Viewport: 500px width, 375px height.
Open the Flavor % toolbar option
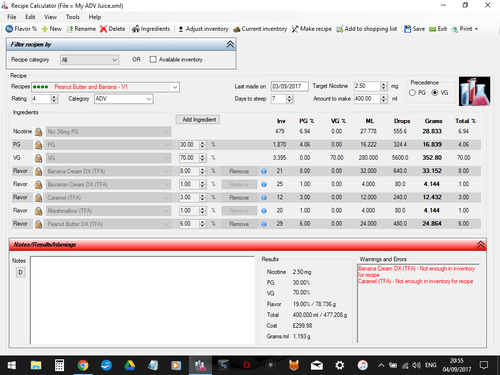point(21,29)
